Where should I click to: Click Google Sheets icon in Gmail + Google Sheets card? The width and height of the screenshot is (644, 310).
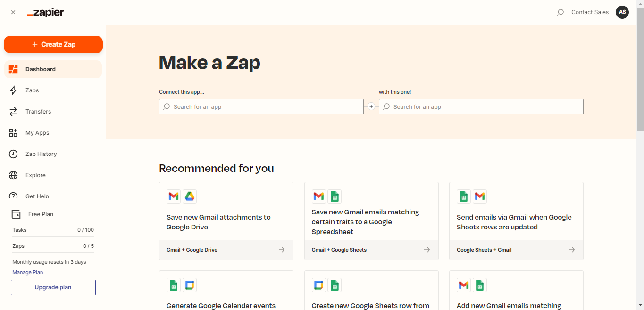pos(335,196)
